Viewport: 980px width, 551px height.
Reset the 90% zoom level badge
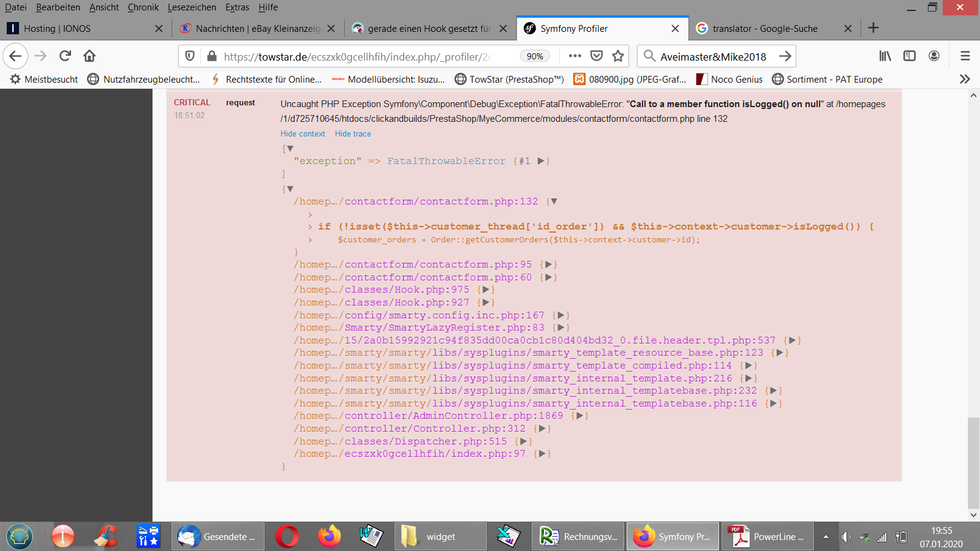(x=535, y=56)
